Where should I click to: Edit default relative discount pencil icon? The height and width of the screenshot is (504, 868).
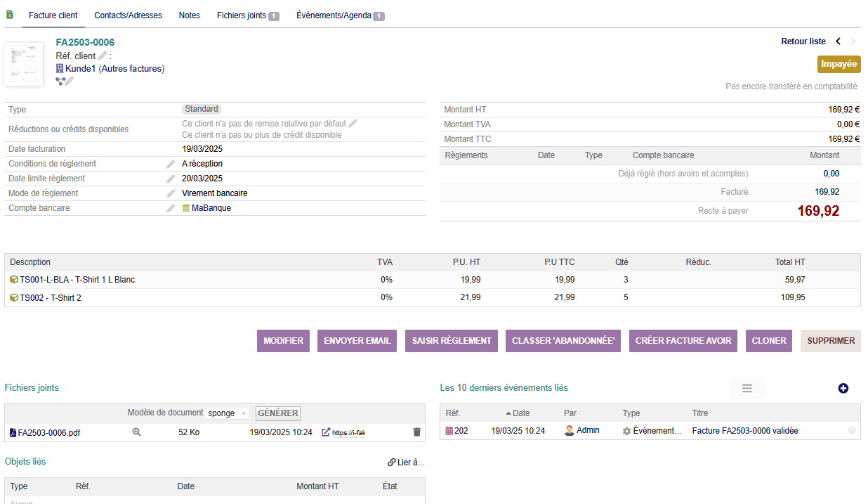353,124
